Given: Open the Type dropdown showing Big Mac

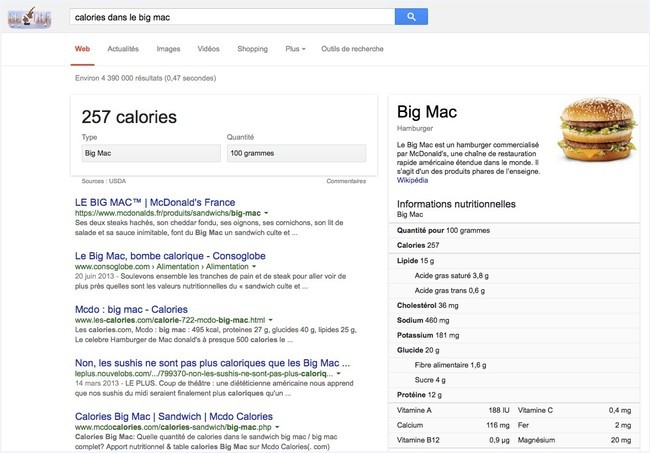Looking at the screenshot, I should pos(151,153).
